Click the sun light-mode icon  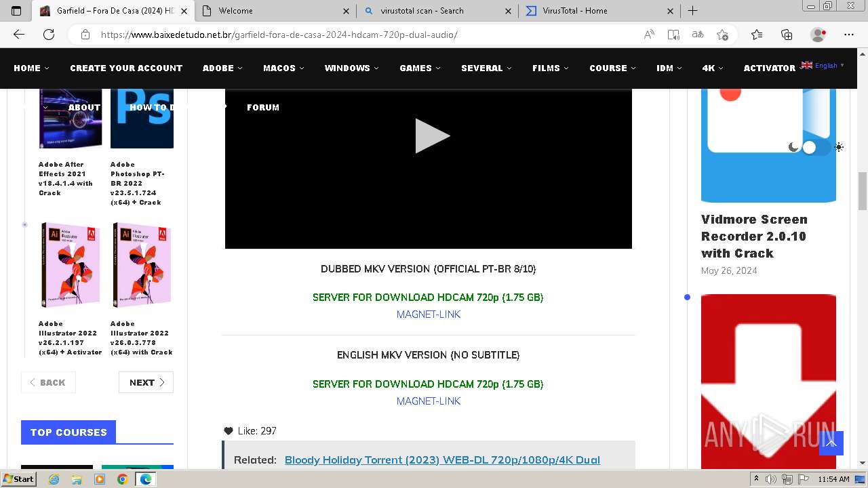point(839,147)
